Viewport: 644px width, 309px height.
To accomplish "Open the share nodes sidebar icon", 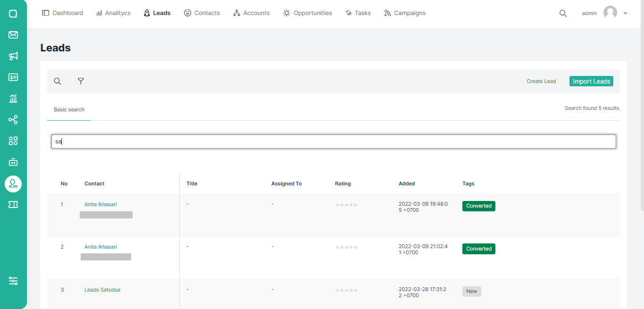I will (13, 120).
